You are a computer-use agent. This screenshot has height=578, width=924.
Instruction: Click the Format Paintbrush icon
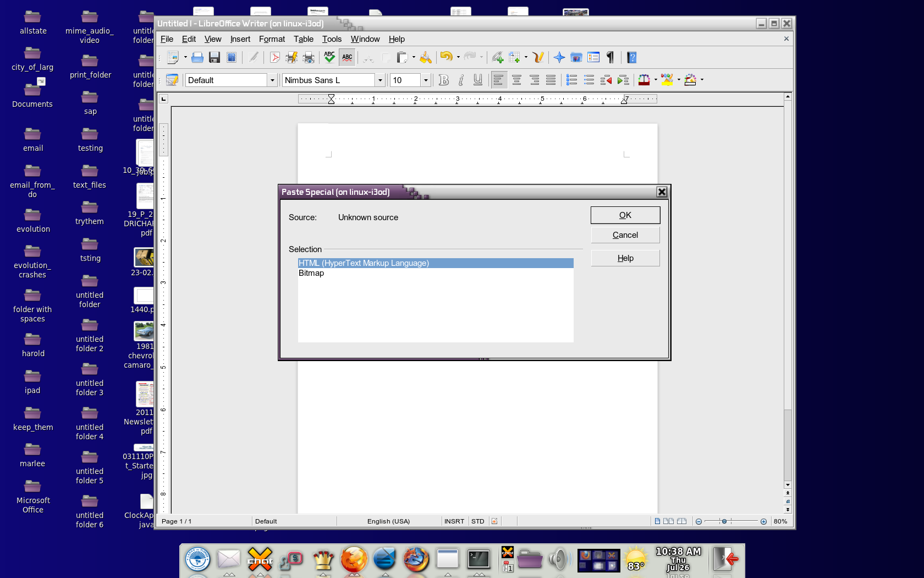tap(426, 57)
